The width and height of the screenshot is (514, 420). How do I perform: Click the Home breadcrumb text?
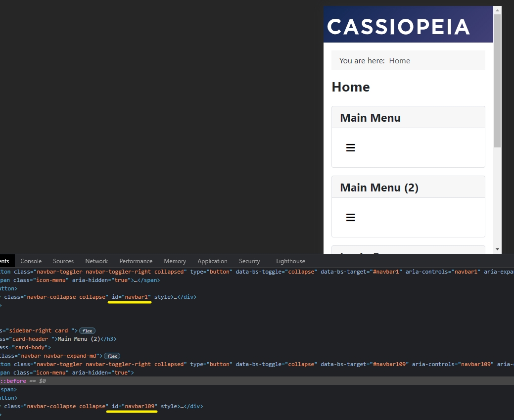point(400,61)
